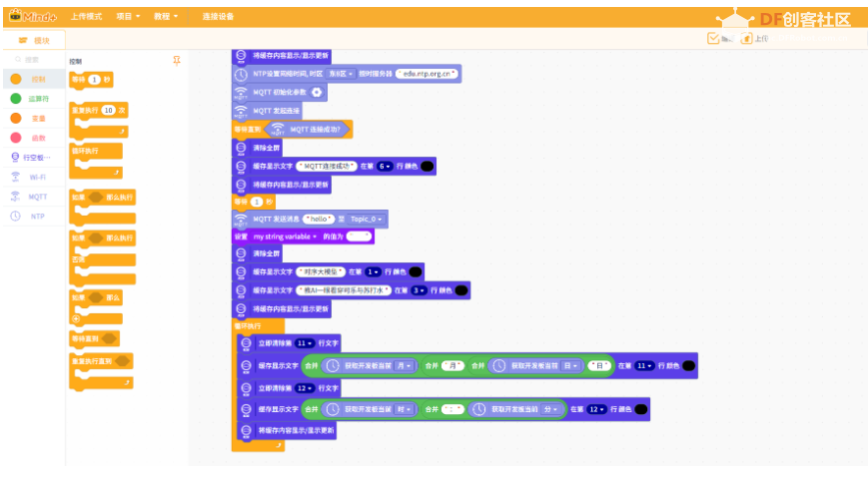
Task: Open the NTP clock category
Action: tap(31, 217)
